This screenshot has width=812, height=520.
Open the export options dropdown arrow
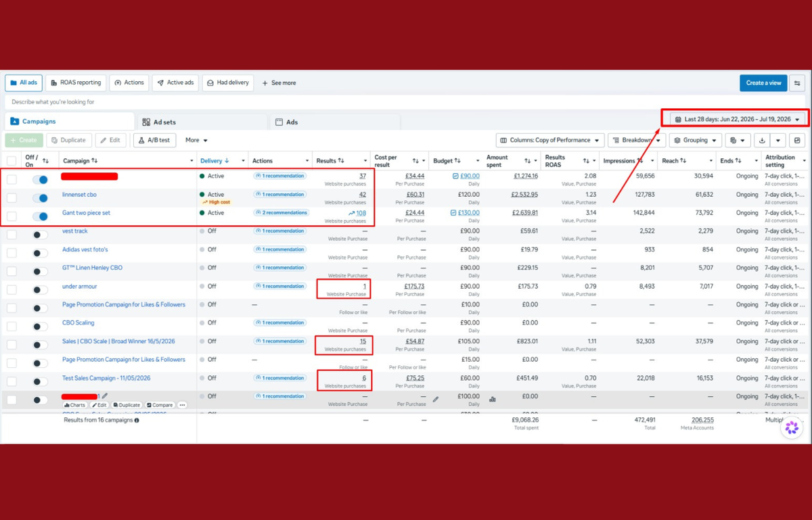tap(778, 141)
